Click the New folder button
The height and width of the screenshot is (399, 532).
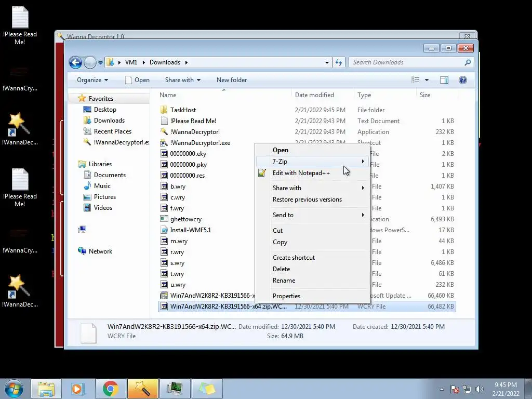pyautogui.click(x=232, y=80)
